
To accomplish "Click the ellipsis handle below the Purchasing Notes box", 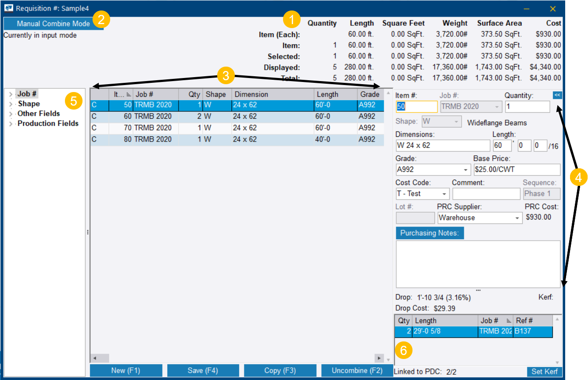I will tap(478, 290).
